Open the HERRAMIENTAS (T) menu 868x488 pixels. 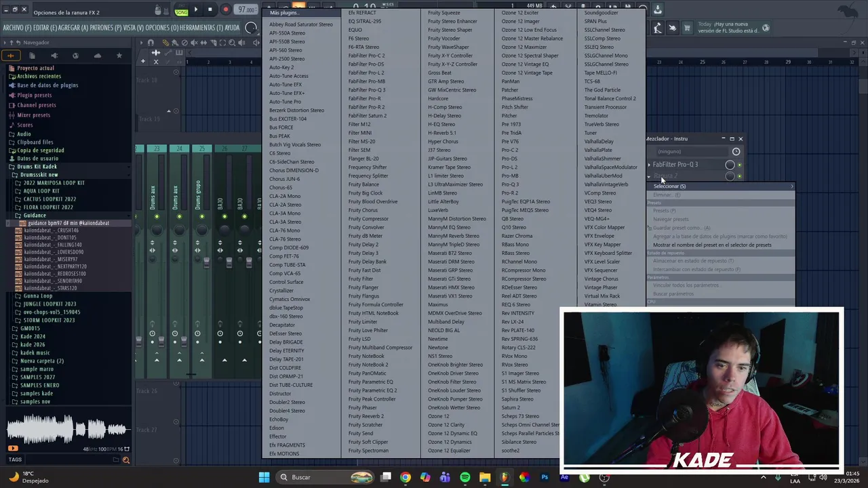(x=201, y=28)
